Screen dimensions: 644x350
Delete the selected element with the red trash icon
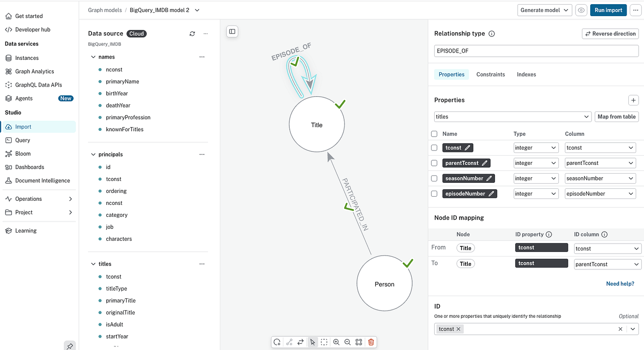371,342
